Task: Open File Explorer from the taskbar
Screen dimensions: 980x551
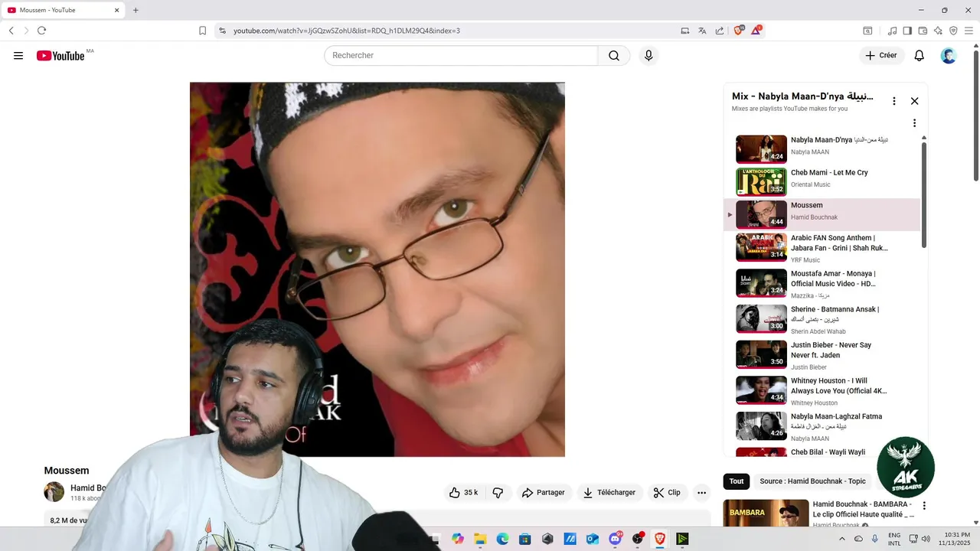Action: 480,539
